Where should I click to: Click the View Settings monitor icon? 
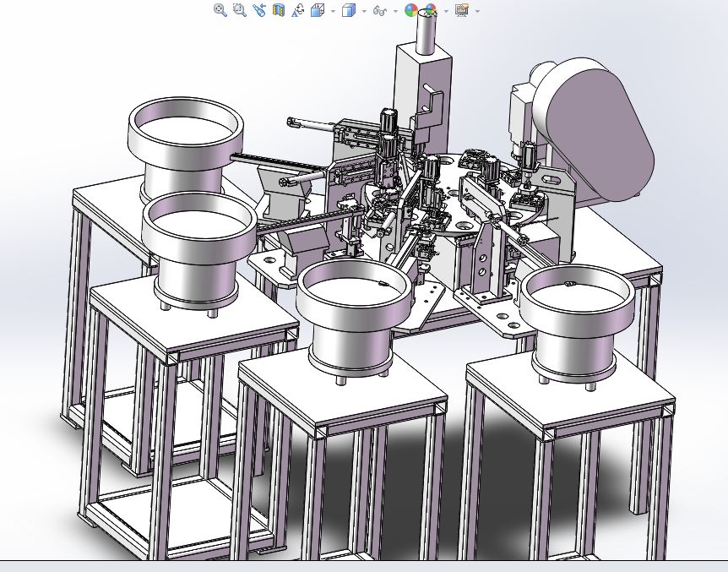click(x=461, y=10)
